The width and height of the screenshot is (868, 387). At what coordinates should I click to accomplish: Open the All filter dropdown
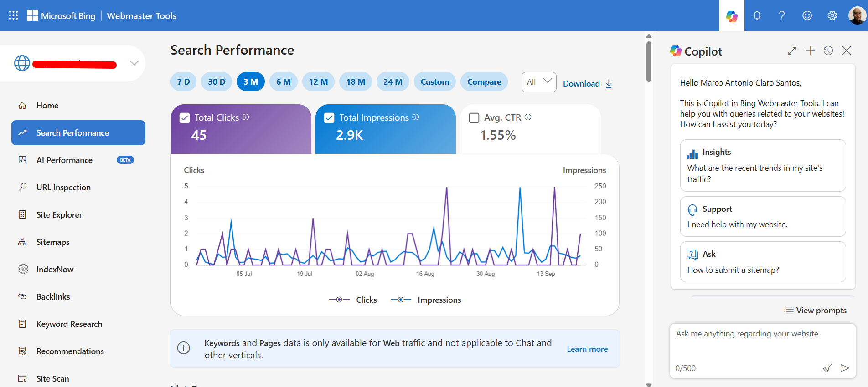point(538,82)
